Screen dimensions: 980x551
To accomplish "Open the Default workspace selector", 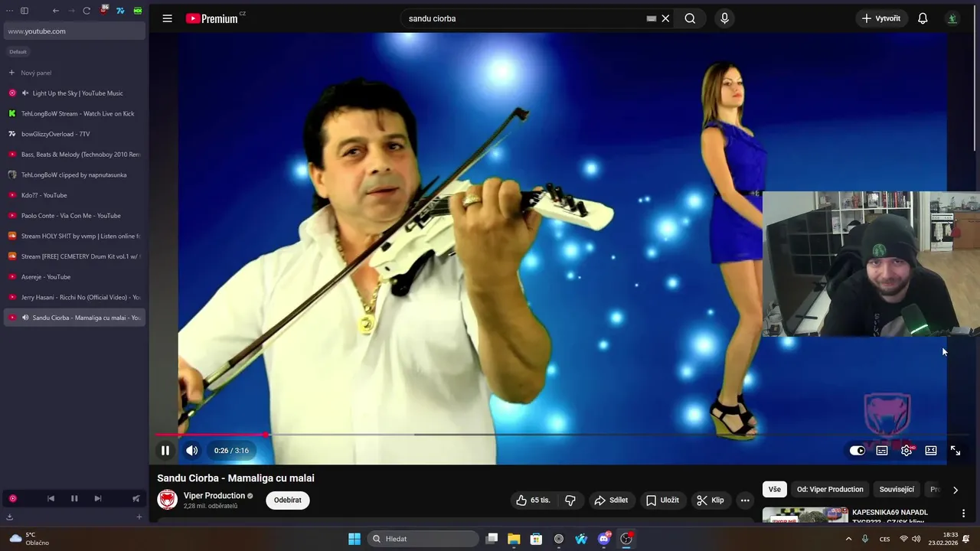I will click(18, 52).
